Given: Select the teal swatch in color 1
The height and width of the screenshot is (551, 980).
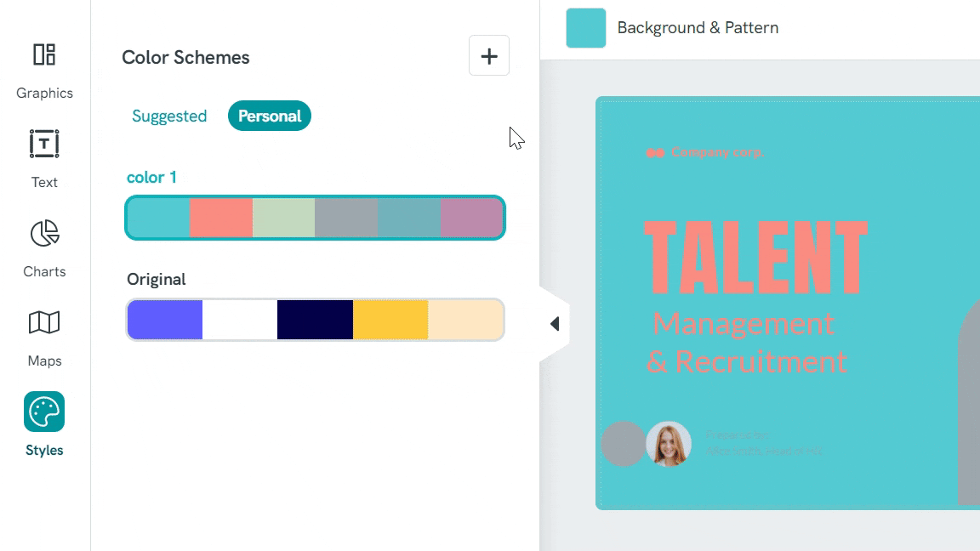Looking at the screenshot, I should coord(157,218).
